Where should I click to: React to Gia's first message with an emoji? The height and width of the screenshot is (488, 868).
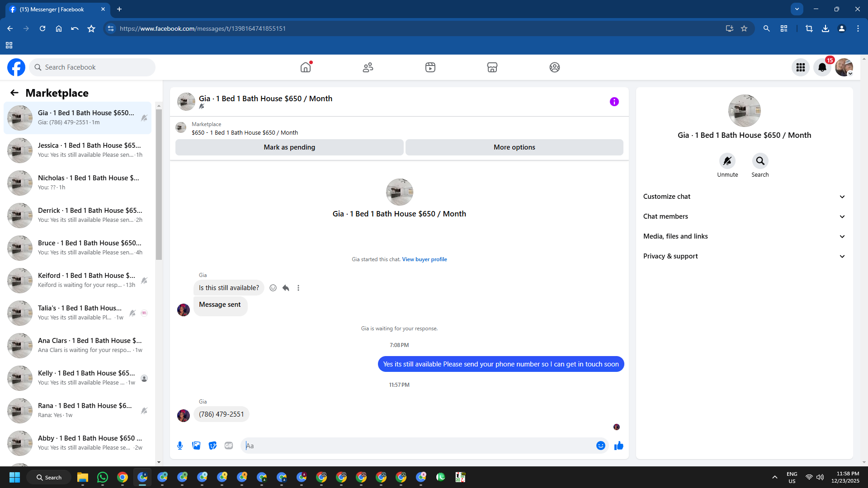point(273,288)
